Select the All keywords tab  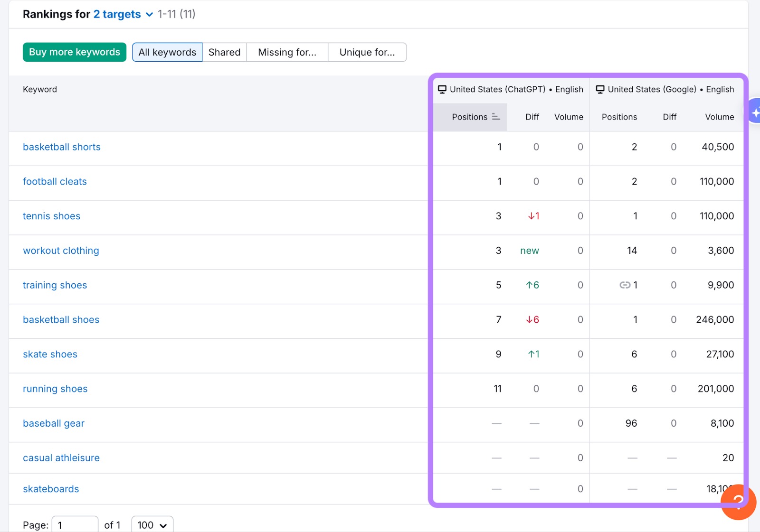tap(167, 52)
